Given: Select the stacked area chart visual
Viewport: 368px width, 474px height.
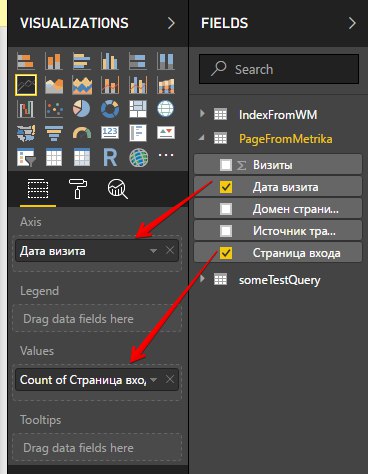Looking at the screenshot, I should click(x=82, y=86).
